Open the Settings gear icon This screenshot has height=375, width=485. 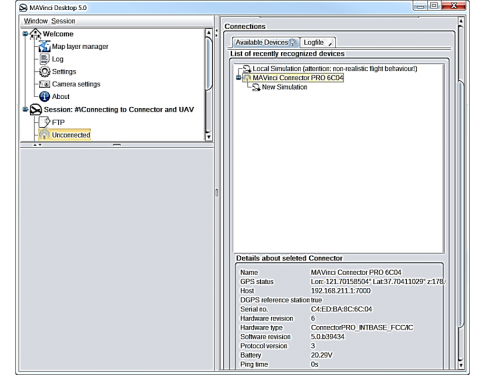coord(44,71)
